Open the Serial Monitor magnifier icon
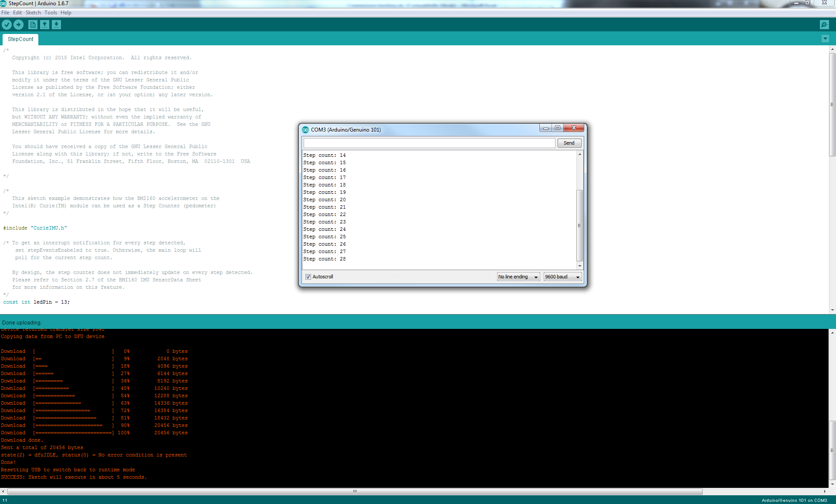The width and height of the screenshot is (836, 504). 824,25
